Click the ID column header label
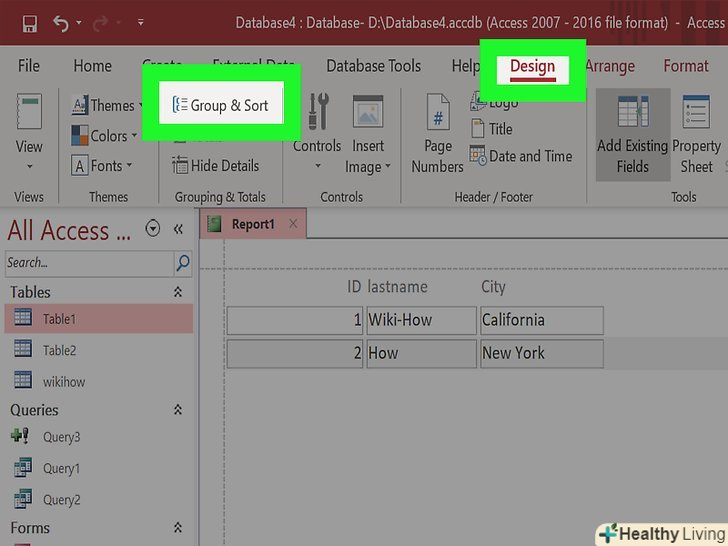This screenshot has width=728, height=546. (x=354, y=287)
